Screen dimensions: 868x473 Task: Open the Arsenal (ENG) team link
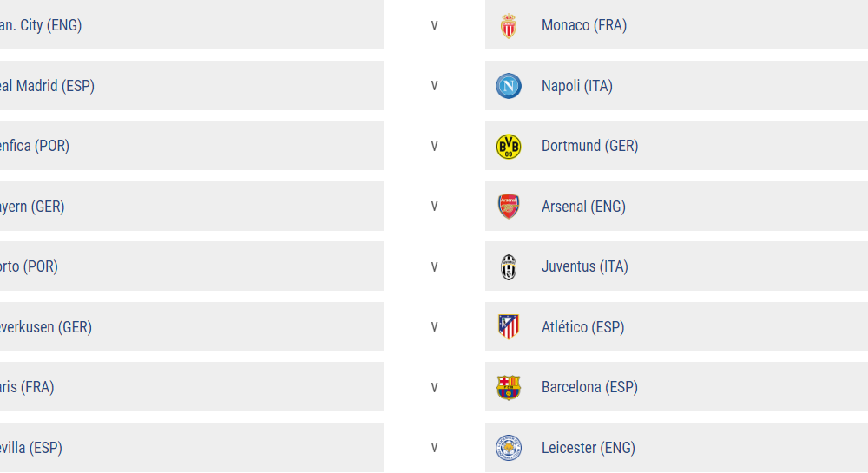pyautogui.click(x=583, y=207)
